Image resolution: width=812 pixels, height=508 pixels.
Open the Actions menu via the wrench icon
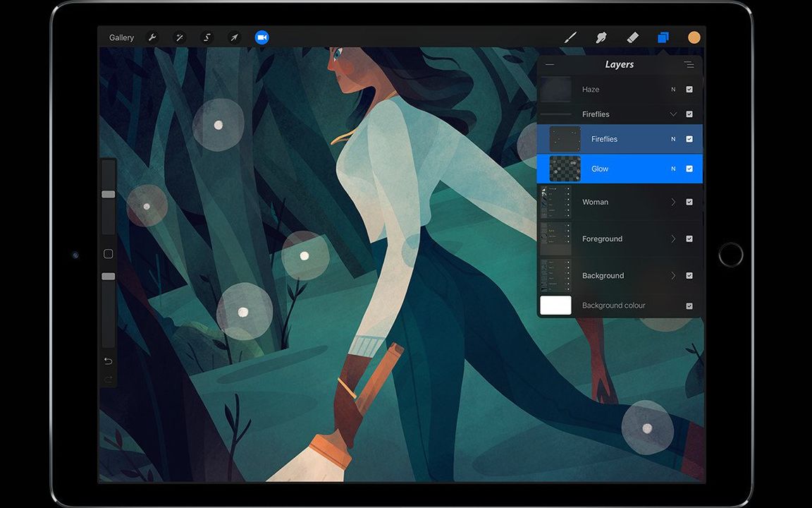(153, 37)
